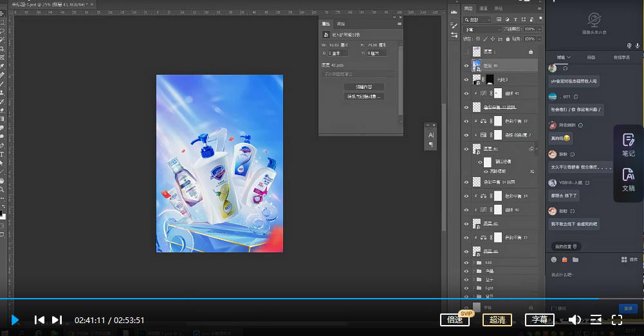Screen dimensions: 644x336
Task: Skip to the next video
Action: pyautogui.click(x=57, y=320)
